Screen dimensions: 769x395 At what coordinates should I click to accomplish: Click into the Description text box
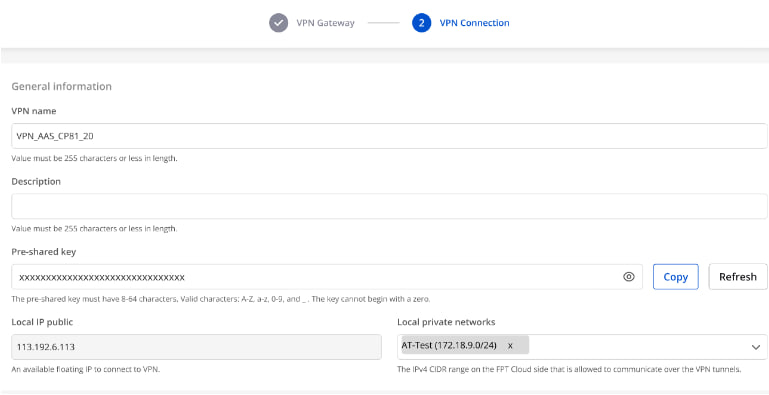389,206
